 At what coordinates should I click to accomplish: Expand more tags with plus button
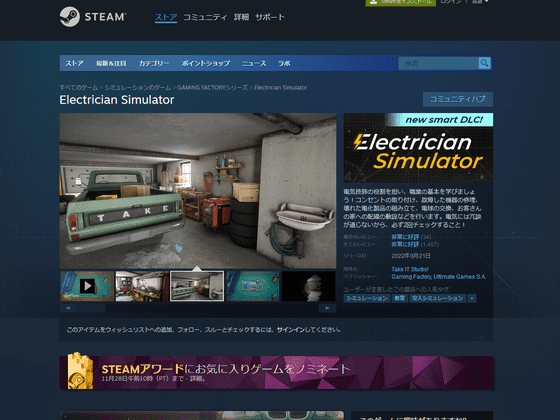(472, 298)
